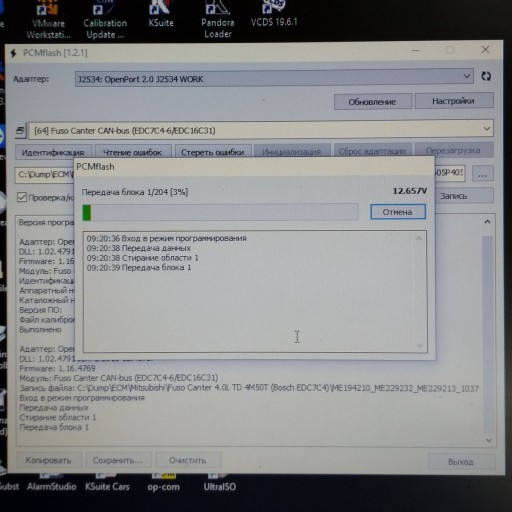Click the adapter refresh icon

(x=486, y=76)
